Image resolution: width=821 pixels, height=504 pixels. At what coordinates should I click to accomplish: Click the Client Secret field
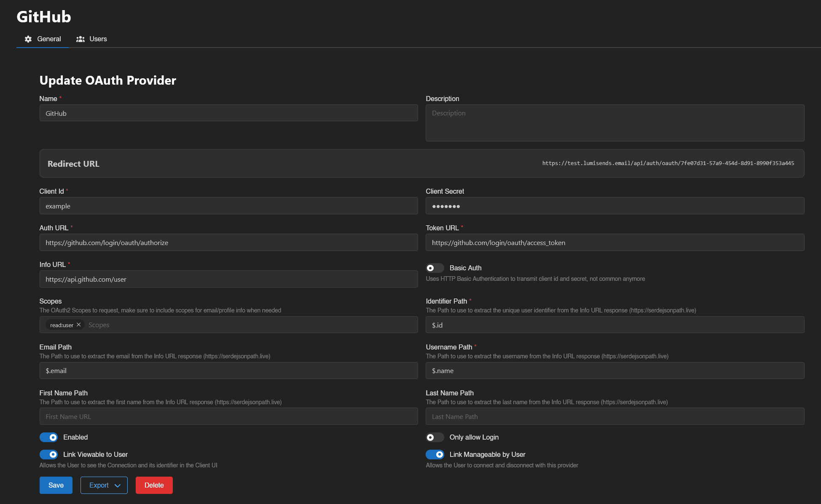click(x=614, y=206)
